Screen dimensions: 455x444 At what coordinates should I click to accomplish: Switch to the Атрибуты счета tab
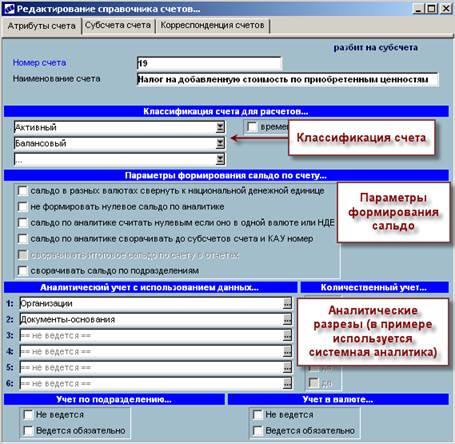point(42,26)
